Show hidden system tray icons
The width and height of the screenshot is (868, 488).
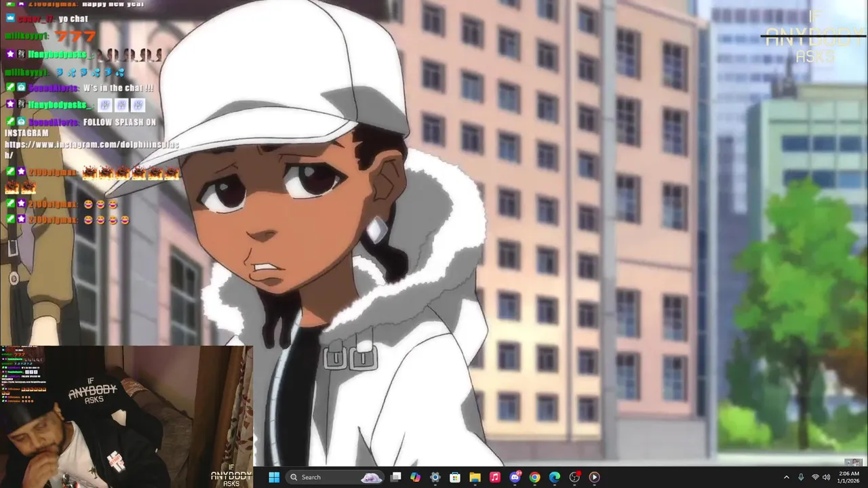click(786, 477)
